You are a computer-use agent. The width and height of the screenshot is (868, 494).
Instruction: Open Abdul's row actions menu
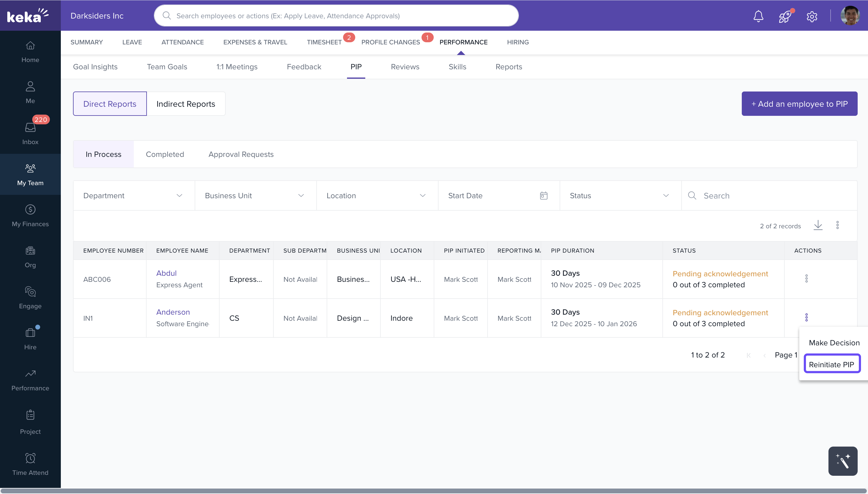click(806, 278)
